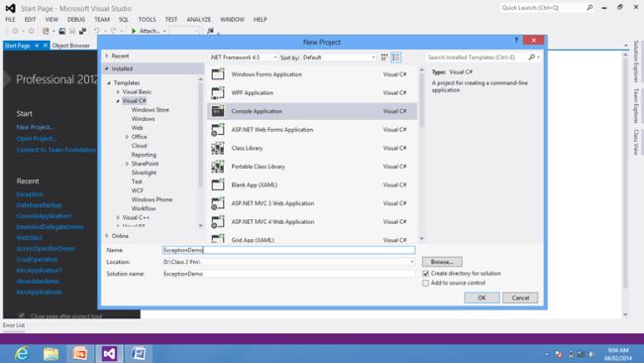Viewport: 644px width, 363px height.
Task: Open the Word application on the taskbar
Action: 139,353
